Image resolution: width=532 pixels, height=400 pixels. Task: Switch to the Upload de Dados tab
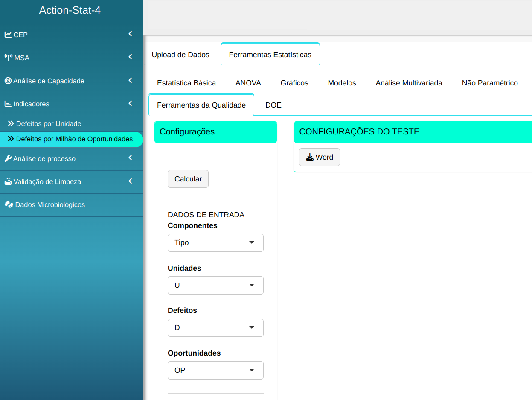pos(180,55)
